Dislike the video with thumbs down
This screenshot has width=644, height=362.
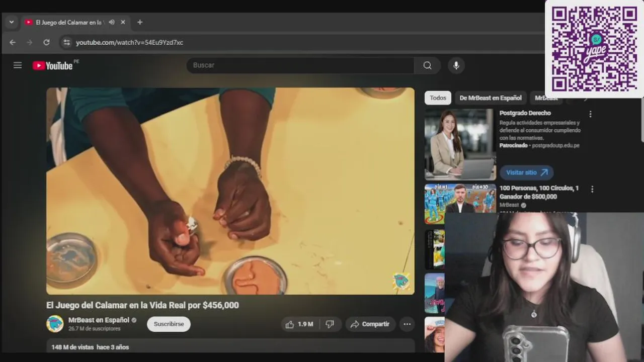point(330,324)
